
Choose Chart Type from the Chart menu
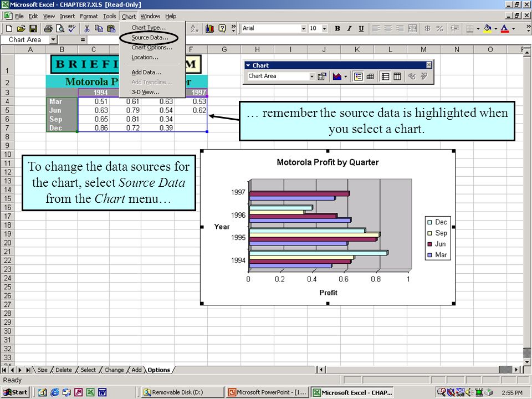pos(149,28)
